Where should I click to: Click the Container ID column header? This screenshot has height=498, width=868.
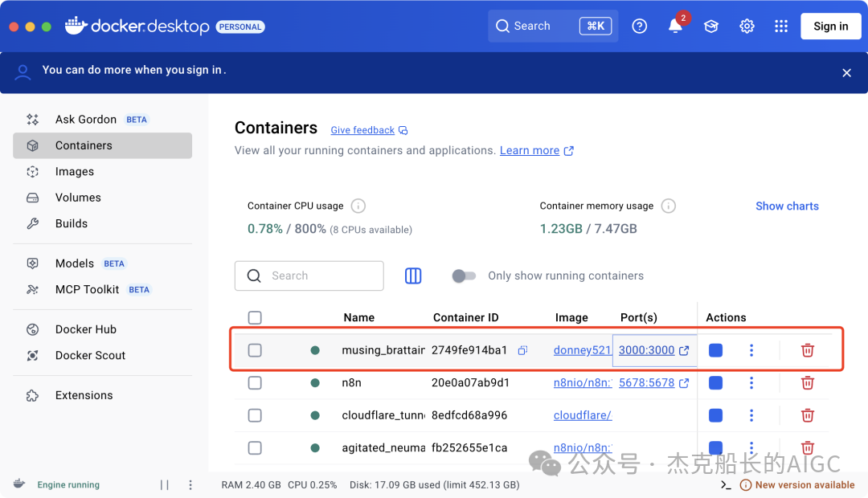tap(465, 317)
